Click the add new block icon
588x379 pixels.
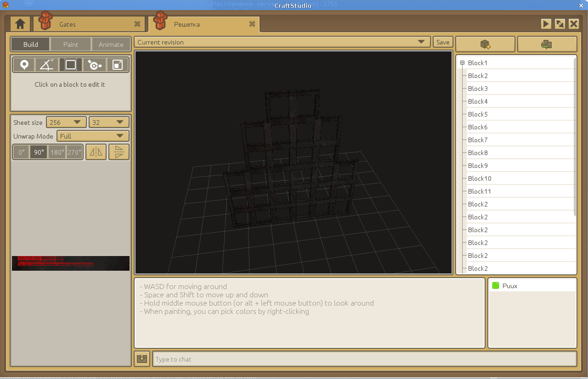(485, 45)
